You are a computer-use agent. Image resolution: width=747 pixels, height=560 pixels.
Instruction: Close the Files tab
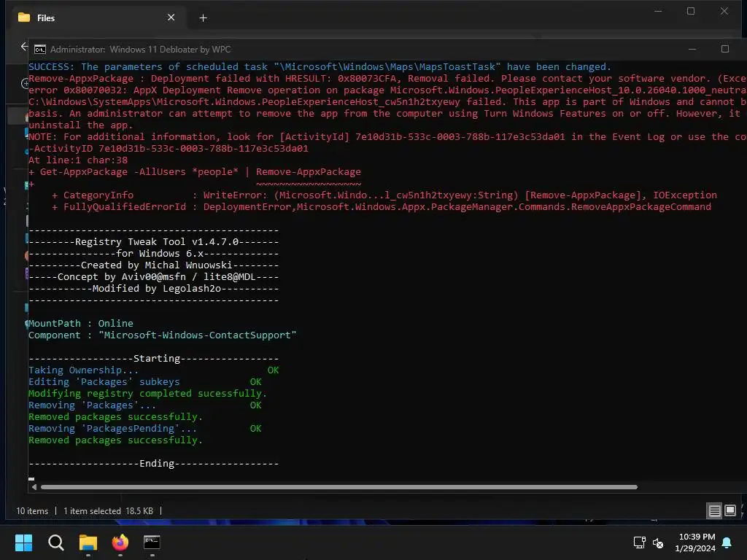(x=171, y=17)
